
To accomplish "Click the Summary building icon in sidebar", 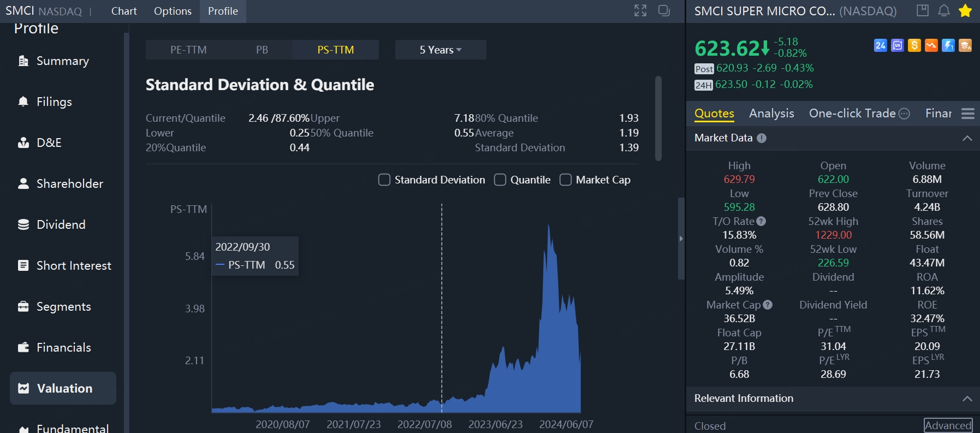I will (x=23, y=61).
